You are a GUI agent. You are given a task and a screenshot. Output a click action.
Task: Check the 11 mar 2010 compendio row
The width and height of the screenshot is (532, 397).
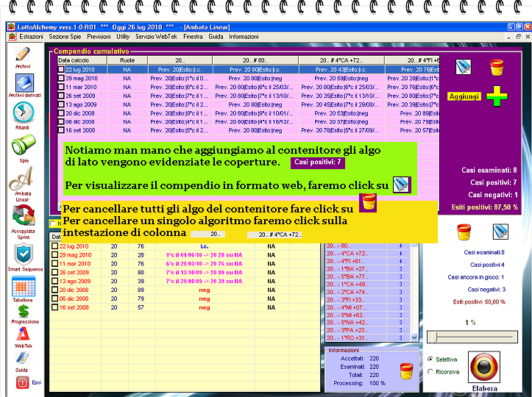pyautogui.click(x=61, y=87)
